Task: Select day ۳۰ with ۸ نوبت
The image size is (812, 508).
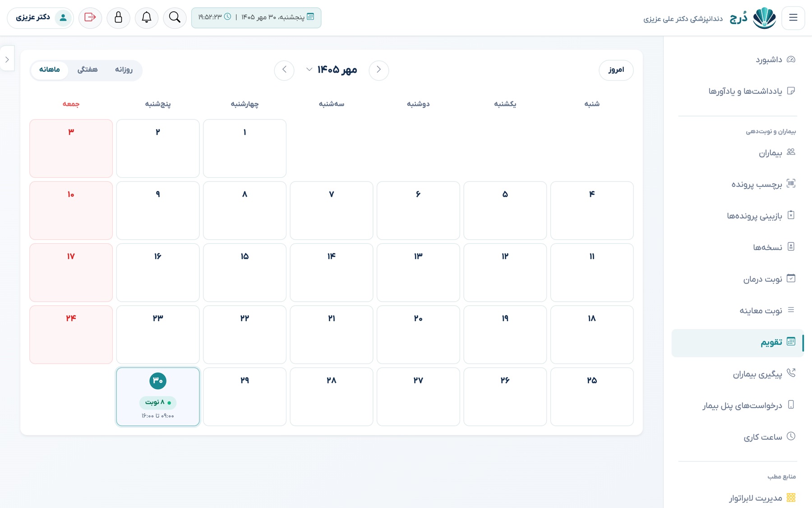Action: (x=158, y=396)
